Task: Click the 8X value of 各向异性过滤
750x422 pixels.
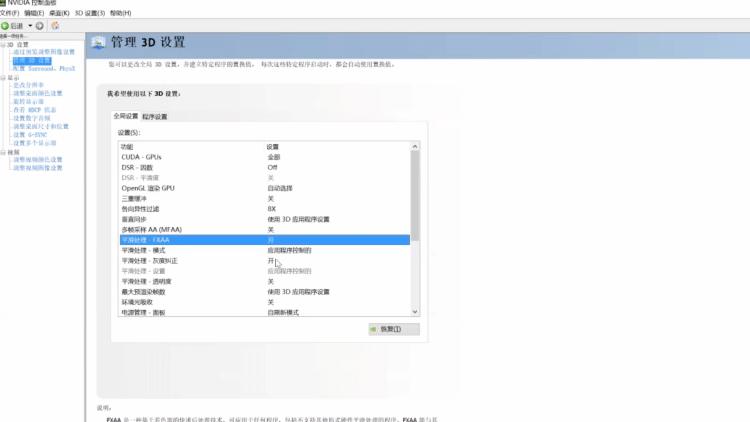Action: [x=271, y=209]
